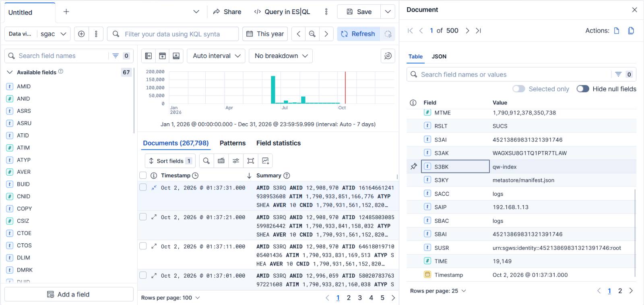644x305 pixels.
Task: Switch to the Field statistics tab
Action: point(279,143)
